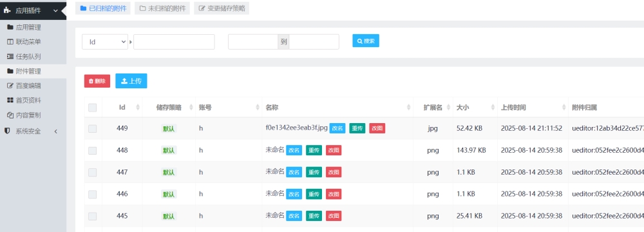Screen dimensions: 644x232
Task: Focus the range end input after 到
Action: click(x=314, y=41)
